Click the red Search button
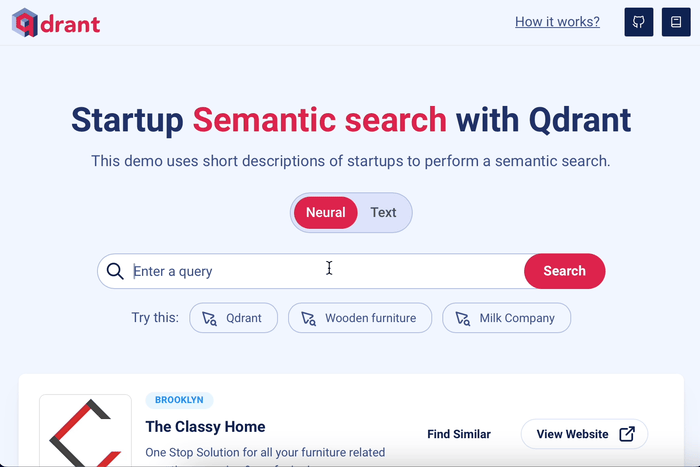This screenshot has width=700, height=467. coord(565,271)
